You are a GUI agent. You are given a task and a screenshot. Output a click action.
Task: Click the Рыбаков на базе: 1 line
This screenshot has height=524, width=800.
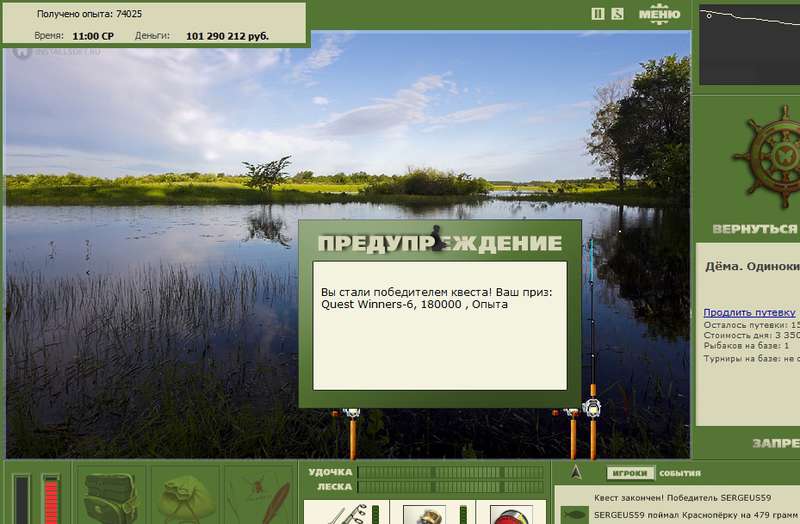[746, 345]
